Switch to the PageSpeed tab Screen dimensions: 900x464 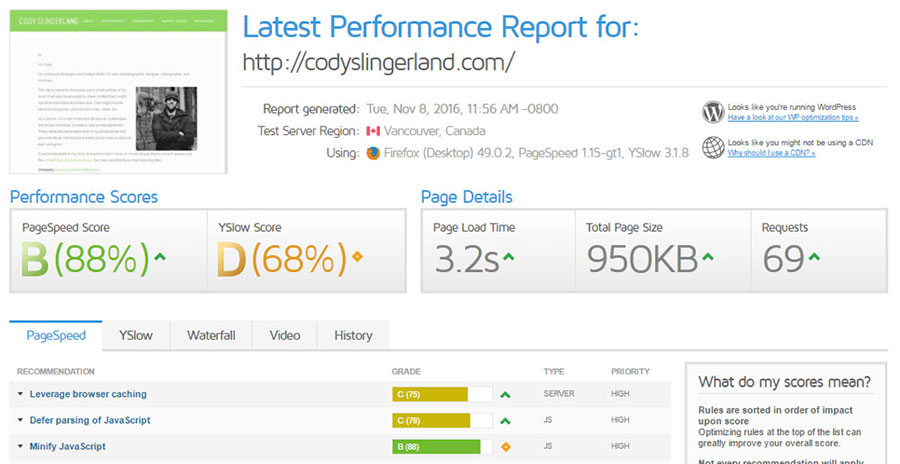click(x=56, y=335)
